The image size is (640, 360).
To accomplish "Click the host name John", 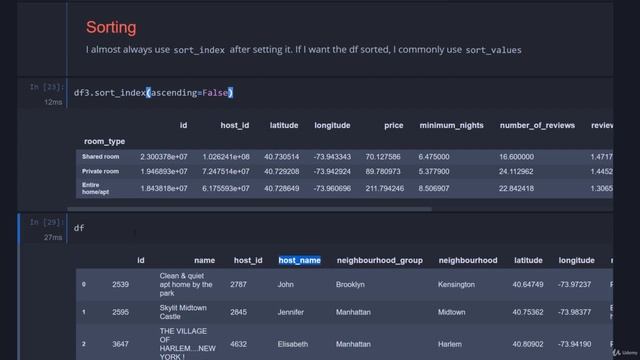I will point(286,284).
